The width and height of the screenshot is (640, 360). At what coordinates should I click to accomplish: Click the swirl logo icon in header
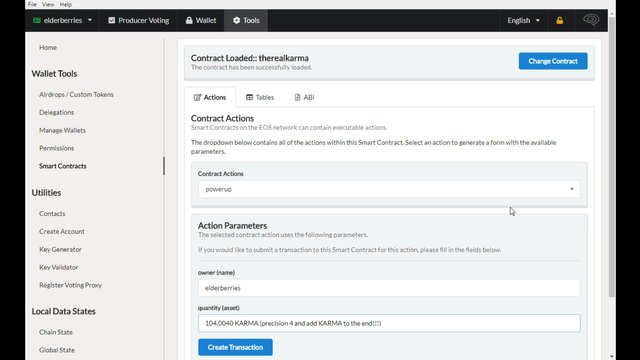(x=591, y=20)
